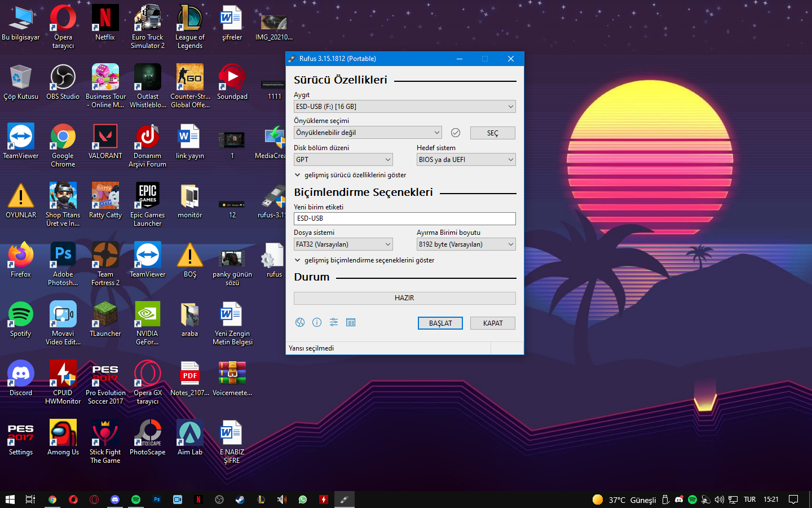
Task: Open Rufus language selection globe icon
Action: (x=300, y=322)
